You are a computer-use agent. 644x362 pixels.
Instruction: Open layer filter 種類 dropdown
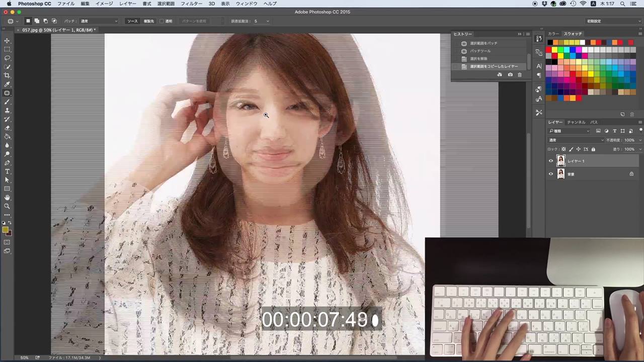(569, 131)
